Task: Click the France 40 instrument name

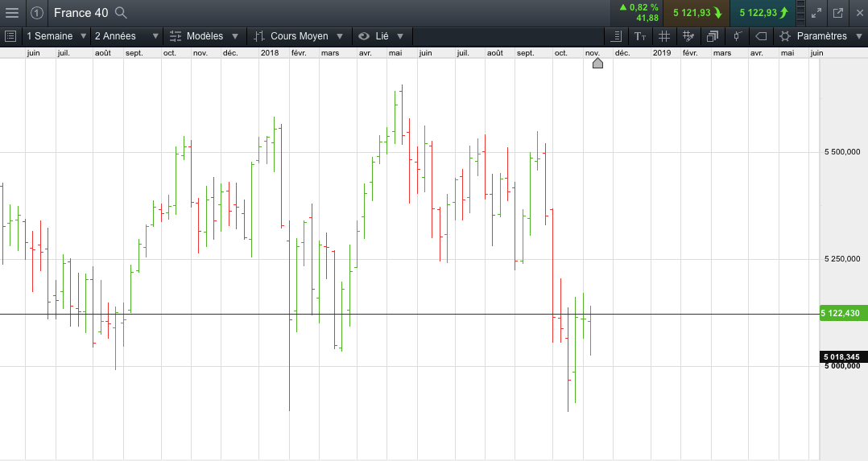Action: 81,13
